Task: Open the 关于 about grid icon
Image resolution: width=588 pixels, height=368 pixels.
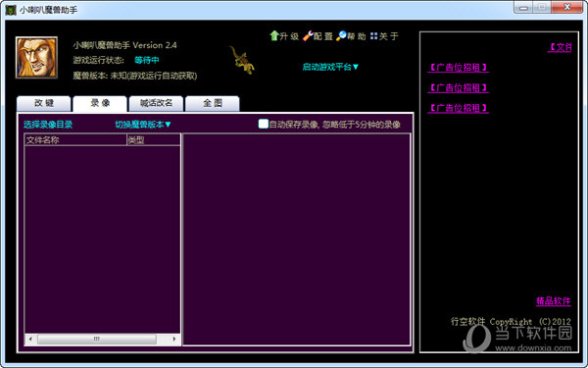Action: click(374, 36)
